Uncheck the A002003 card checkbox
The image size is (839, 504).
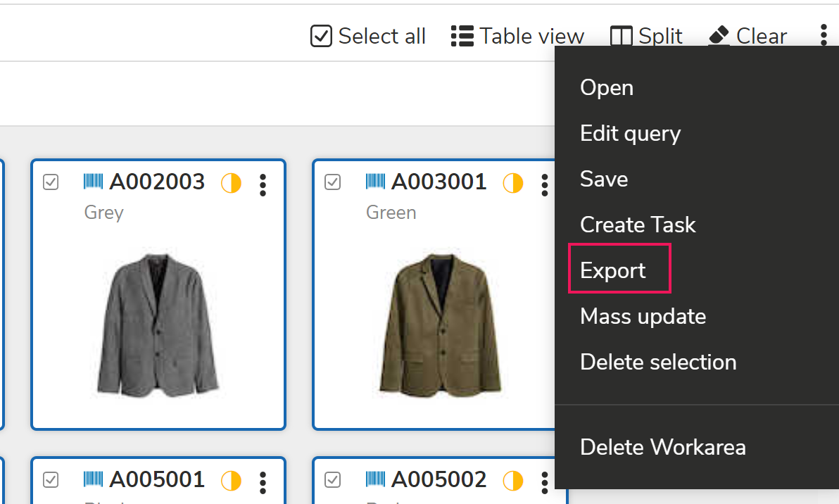tap(51, 182)
